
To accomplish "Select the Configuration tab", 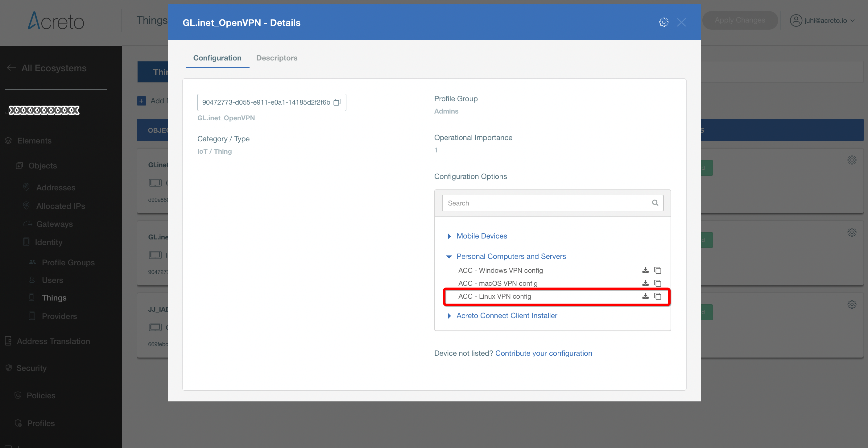I will [217, 58].
